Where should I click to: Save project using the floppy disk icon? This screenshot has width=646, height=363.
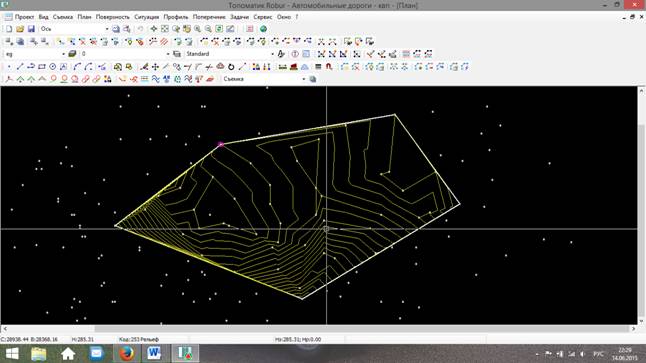[31, 29]
